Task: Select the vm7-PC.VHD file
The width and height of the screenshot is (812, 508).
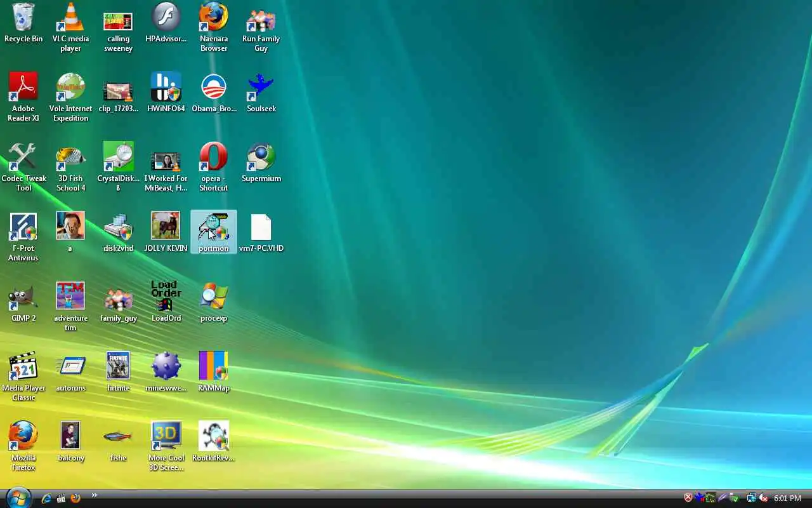Action: coord(261,232)
